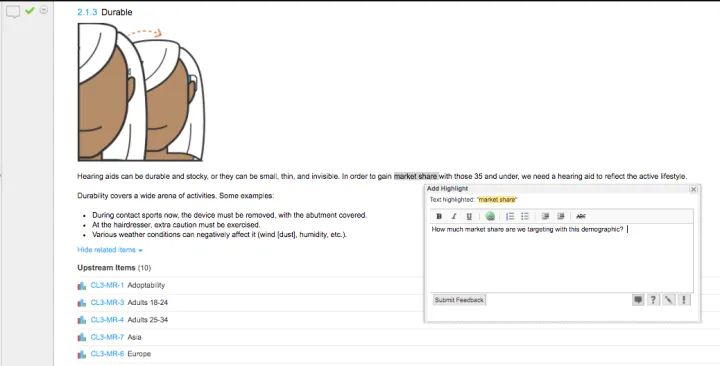Viewport: 720px width, 366px height.
Task: Increase indent in the comment editor
Action: [x=561, y=216]
